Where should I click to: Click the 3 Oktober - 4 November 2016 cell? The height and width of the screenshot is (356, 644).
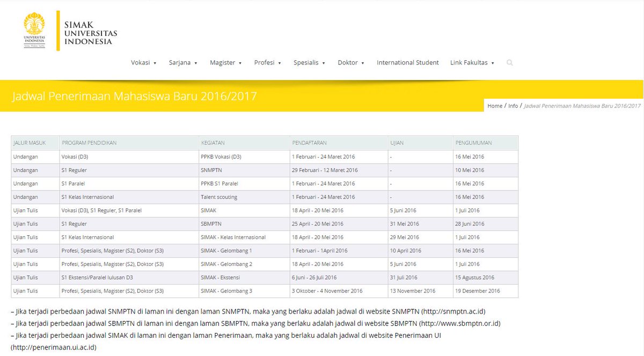339,291
